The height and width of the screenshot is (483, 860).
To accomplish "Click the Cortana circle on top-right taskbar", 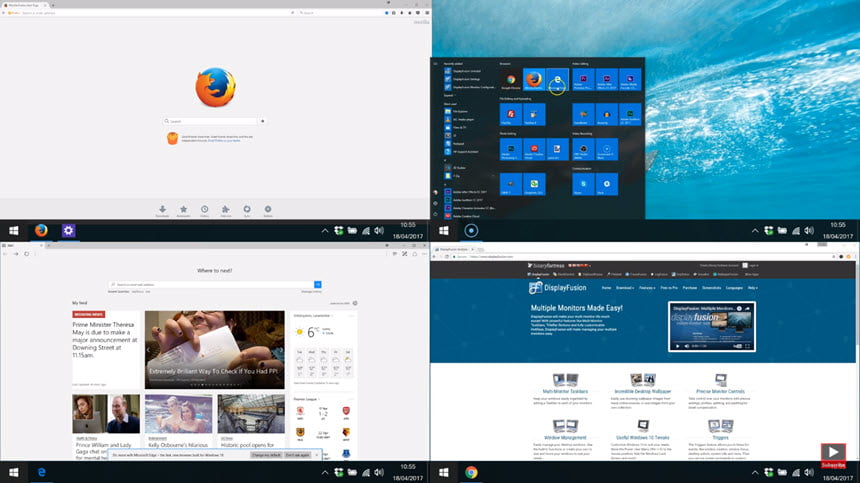I will click(x=471, y=231).
